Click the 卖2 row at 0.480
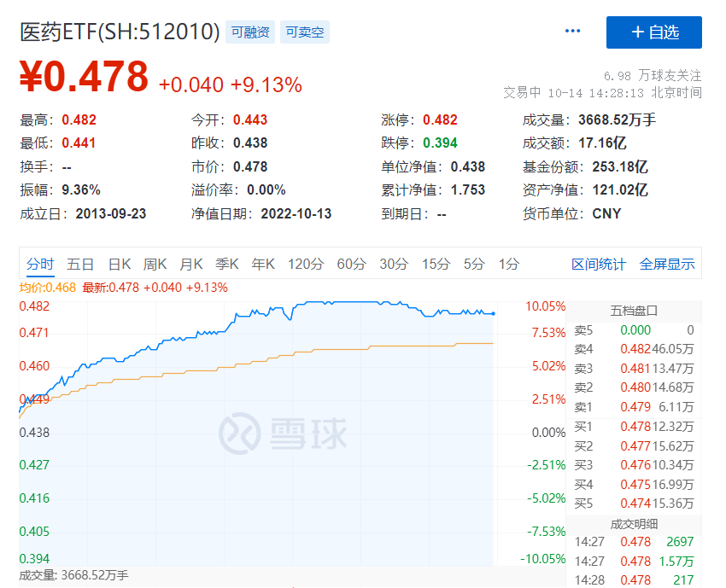Image resolution: width=726 pixels, height=588 pixels. click(634, 387)
